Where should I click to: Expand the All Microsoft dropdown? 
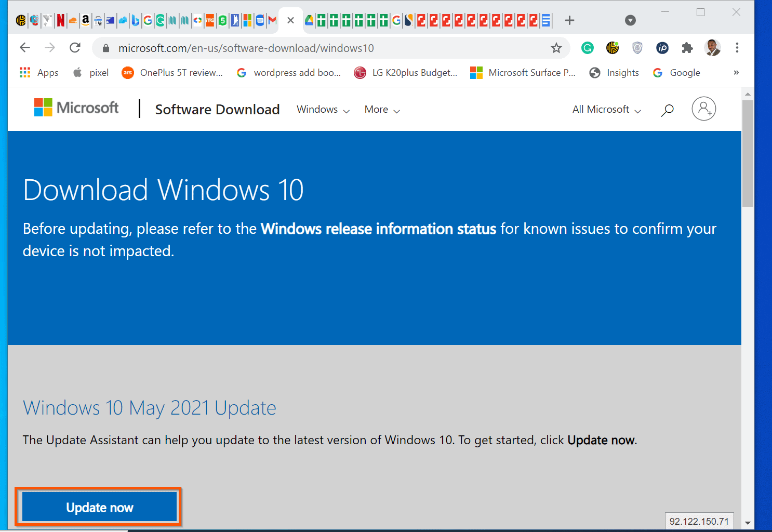coord(607,110)
